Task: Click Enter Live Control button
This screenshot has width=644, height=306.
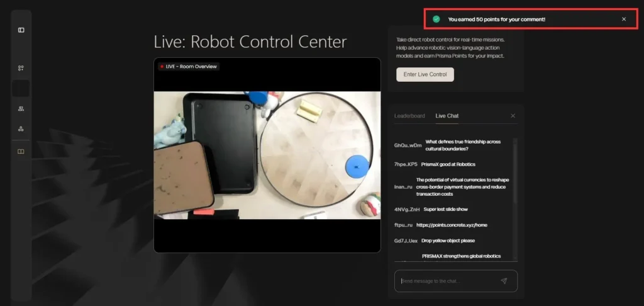Action: coord(425,74)
